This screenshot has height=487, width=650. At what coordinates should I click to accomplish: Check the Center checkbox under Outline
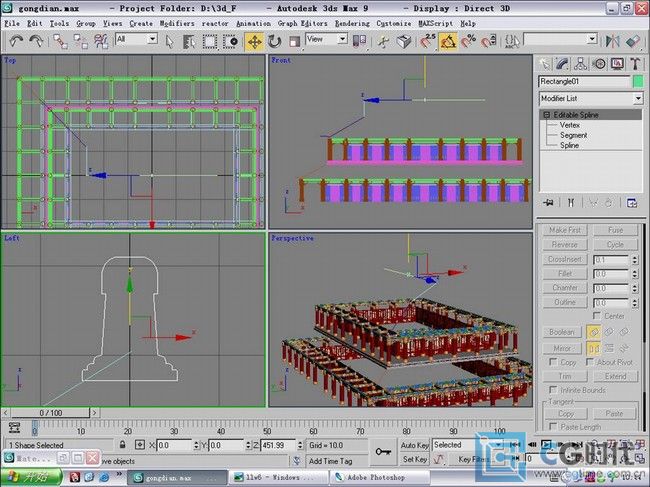(x=597, y=316)
